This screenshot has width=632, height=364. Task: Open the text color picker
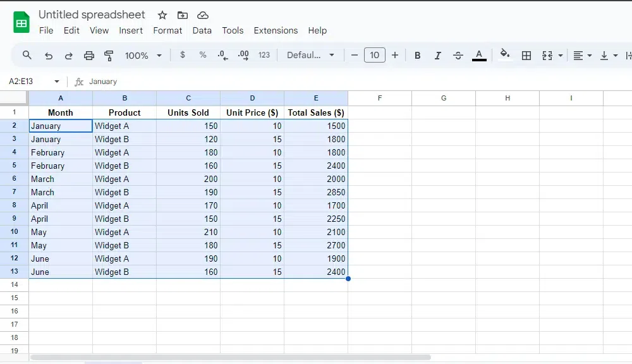(479, 55)
